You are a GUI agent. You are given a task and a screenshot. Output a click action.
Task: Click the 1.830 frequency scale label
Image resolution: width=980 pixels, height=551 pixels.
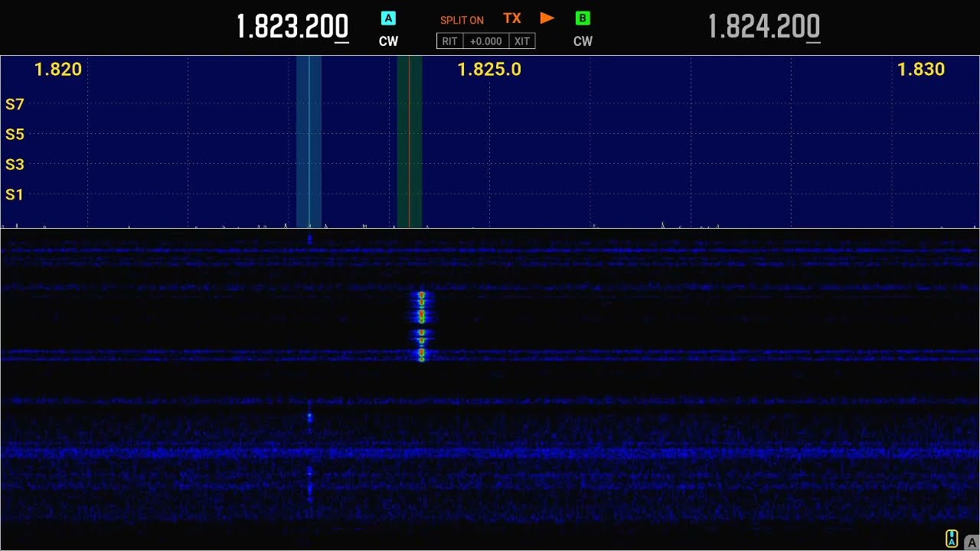click(921, 70)
